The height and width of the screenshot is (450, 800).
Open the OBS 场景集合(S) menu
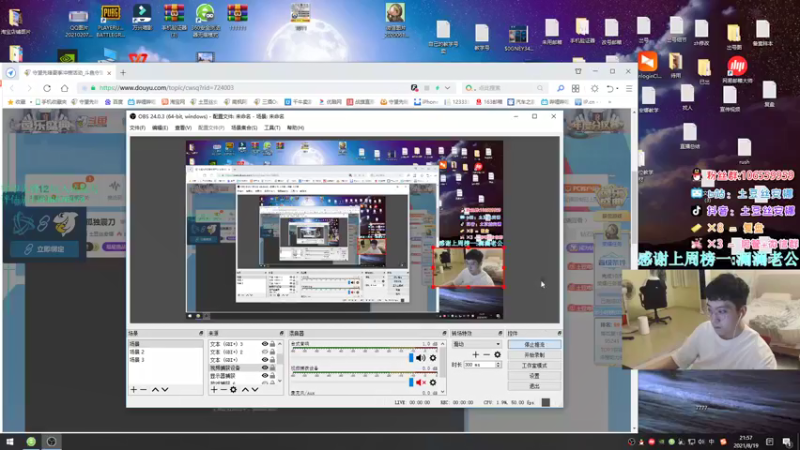click(x=244, y=128)
